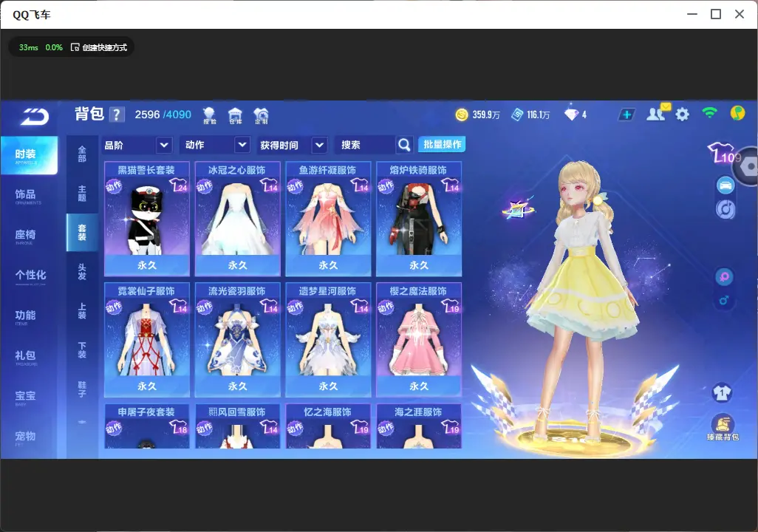This screenshot has height=532, width=758.
Task: Select the 樱之魔法服饰 outfit card
Action: pyautogui.click(x=419, y=339)
